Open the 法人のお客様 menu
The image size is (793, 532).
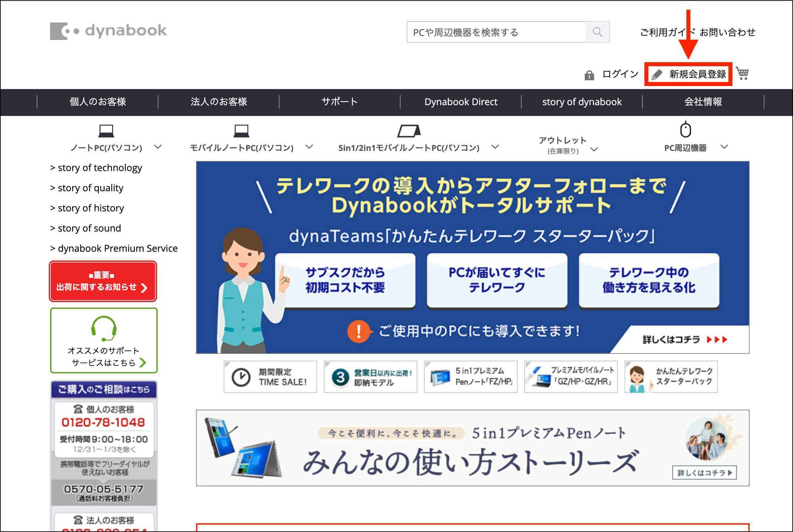pos(219,102)
